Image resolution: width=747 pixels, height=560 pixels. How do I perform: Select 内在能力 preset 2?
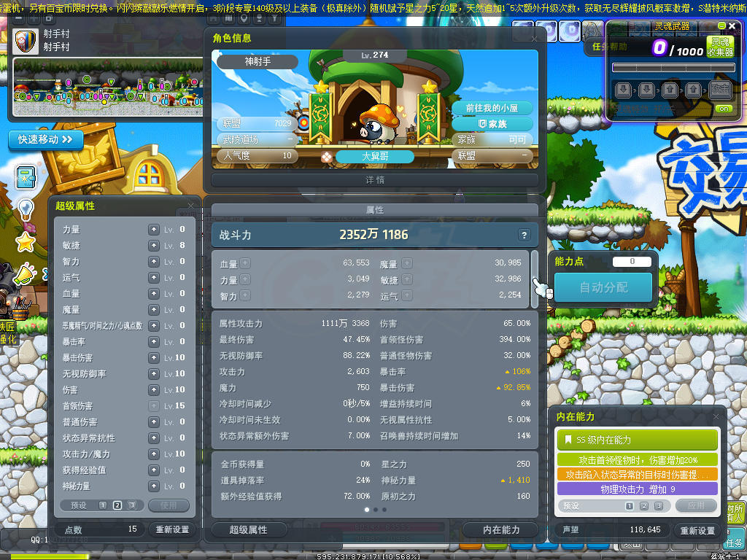[644, 506]
